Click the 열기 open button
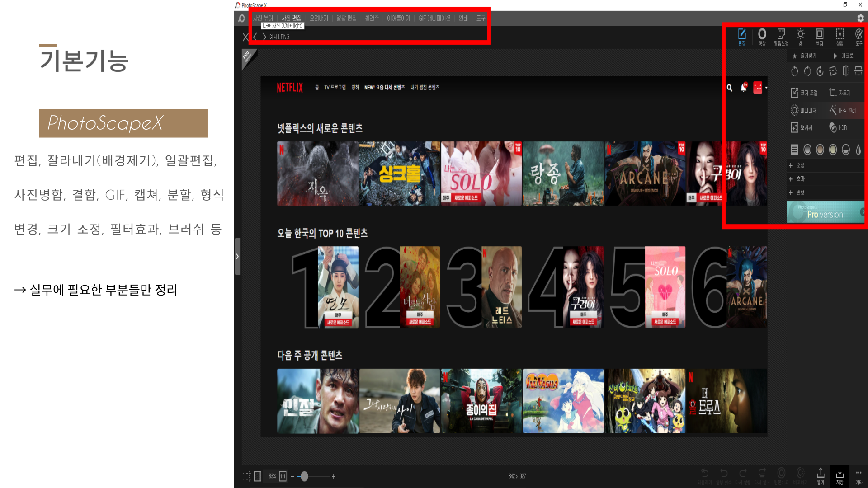This screenshot has height=488, width=868. 821,476
